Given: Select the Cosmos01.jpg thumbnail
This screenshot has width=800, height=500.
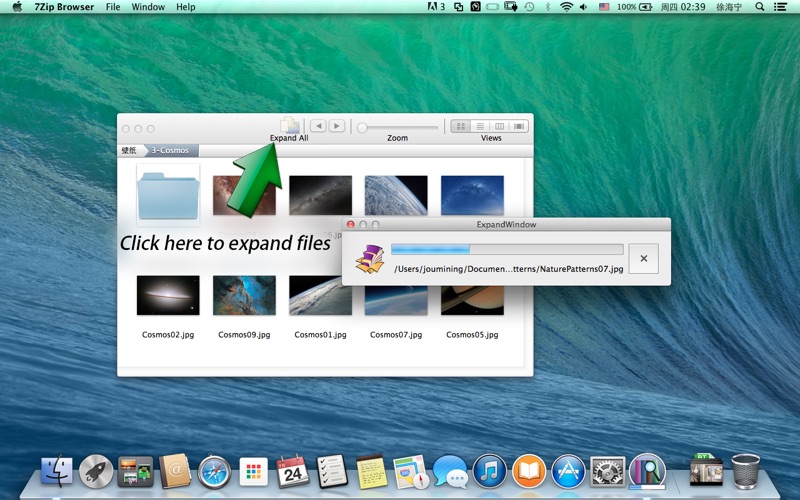Looking at the screenshot, I should [x=320, y=295].
